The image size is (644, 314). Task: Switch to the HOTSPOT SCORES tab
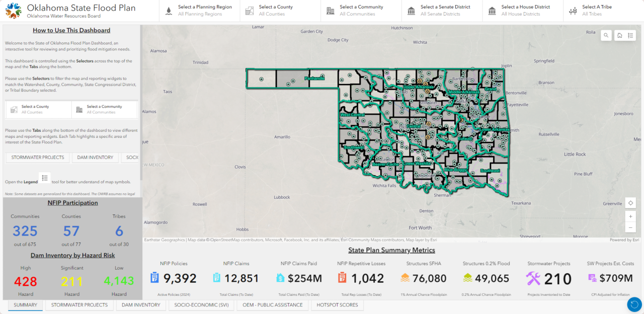337,305
